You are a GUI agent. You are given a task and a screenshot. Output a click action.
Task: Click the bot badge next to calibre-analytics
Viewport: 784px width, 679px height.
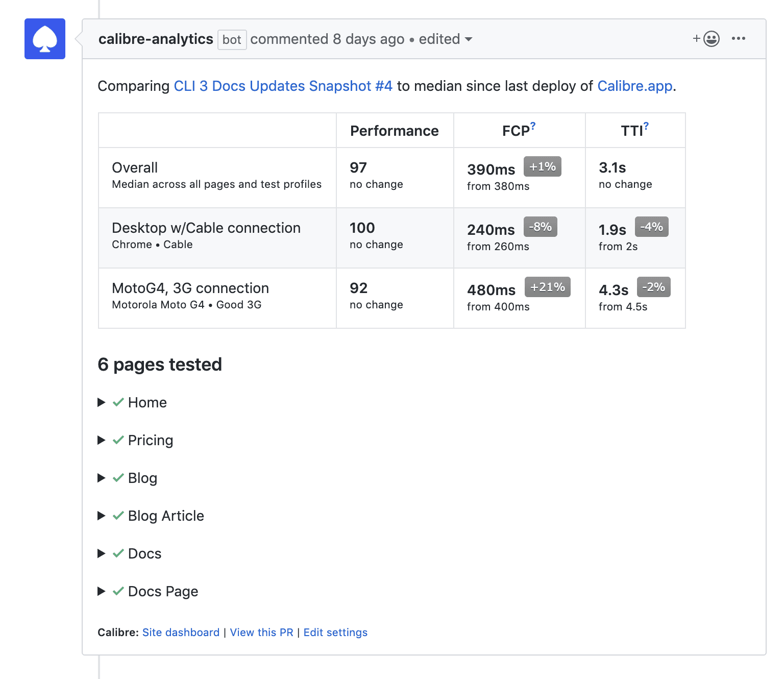pos(232,40)
